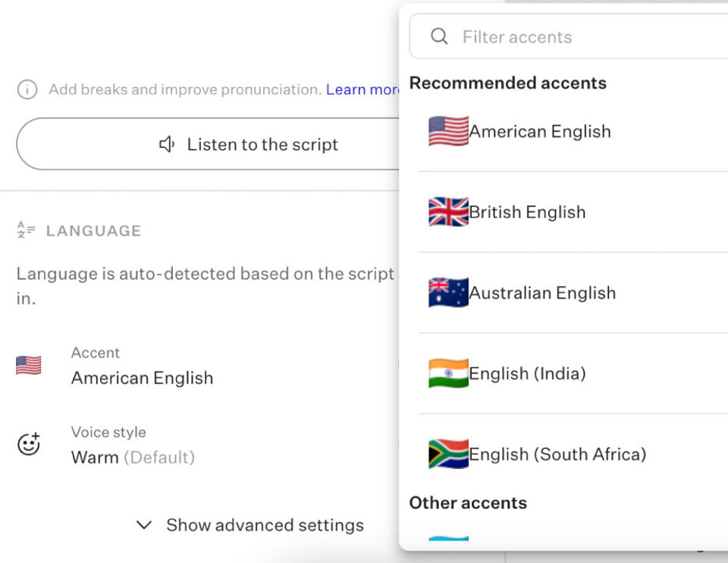This screenshot has width=728, height=563.
Task: Click the American flag icon in accent list
Action: [448, 131]
